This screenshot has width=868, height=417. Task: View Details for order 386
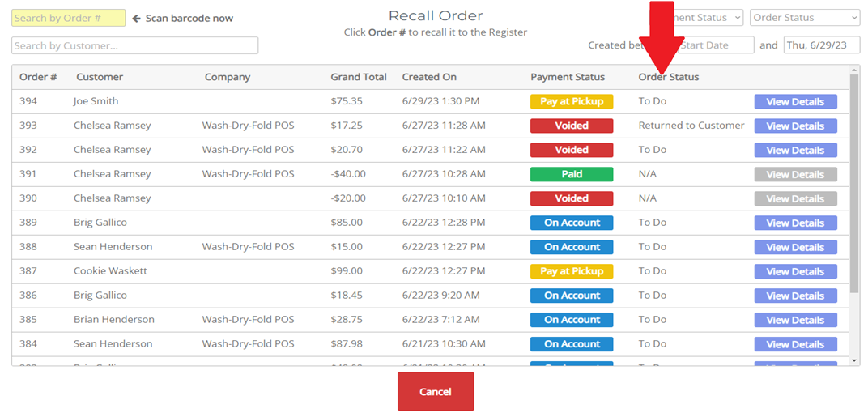click(x=795, y=296)
